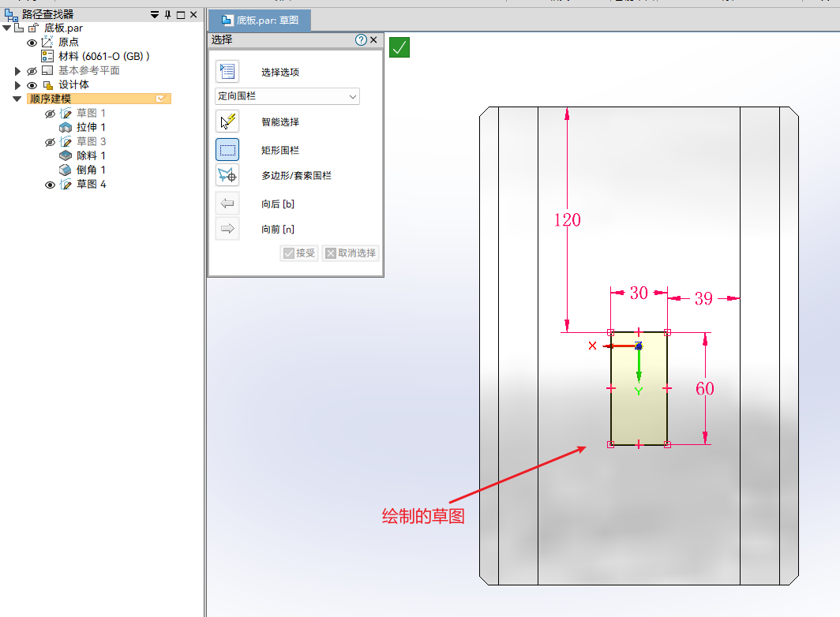Hide 草图 4 via eye icon
The width and height of the screenshot is (840, 617).
[50, 185]
